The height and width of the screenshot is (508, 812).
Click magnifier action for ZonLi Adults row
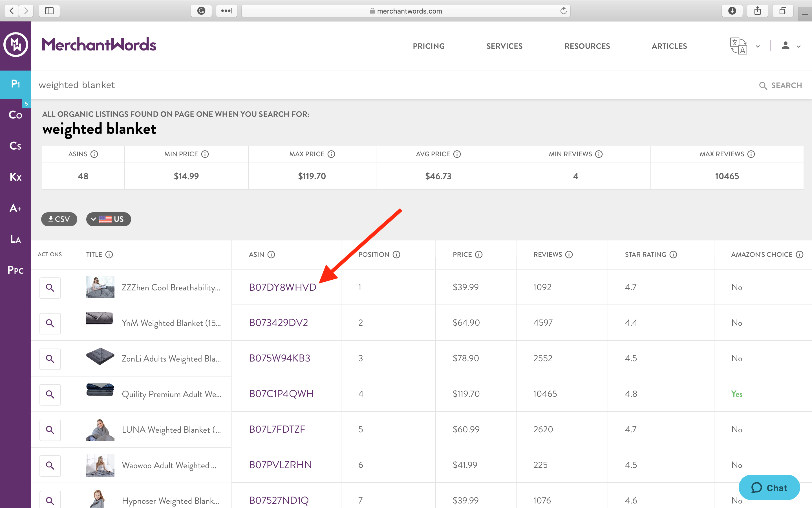(x=50, y=359)
